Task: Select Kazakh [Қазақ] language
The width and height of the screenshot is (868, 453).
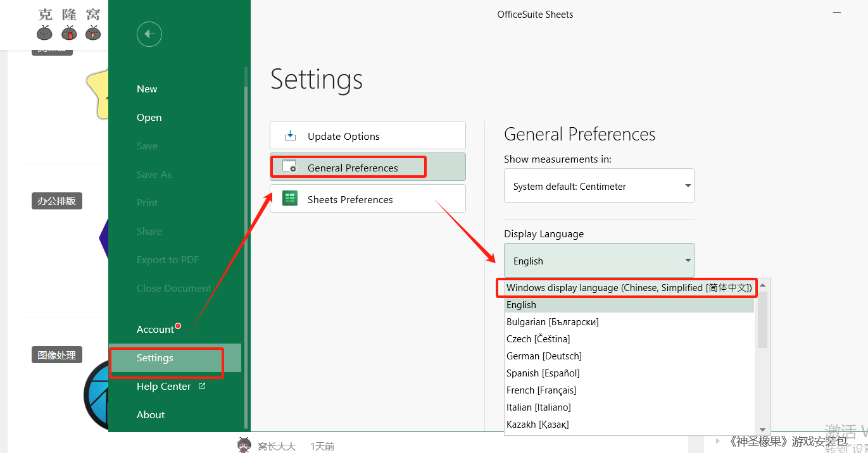Action: click(x=629, y=425)
